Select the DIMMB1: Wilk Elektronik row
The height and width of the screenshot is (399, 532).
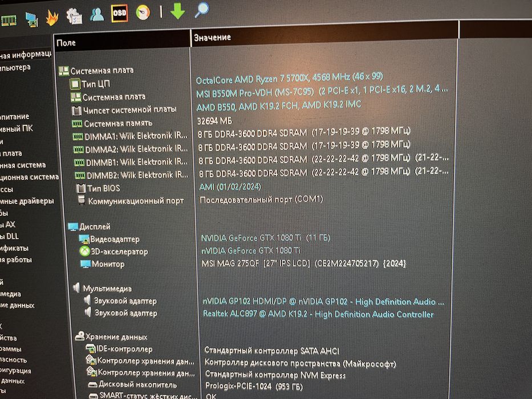[x=137, y=162]
